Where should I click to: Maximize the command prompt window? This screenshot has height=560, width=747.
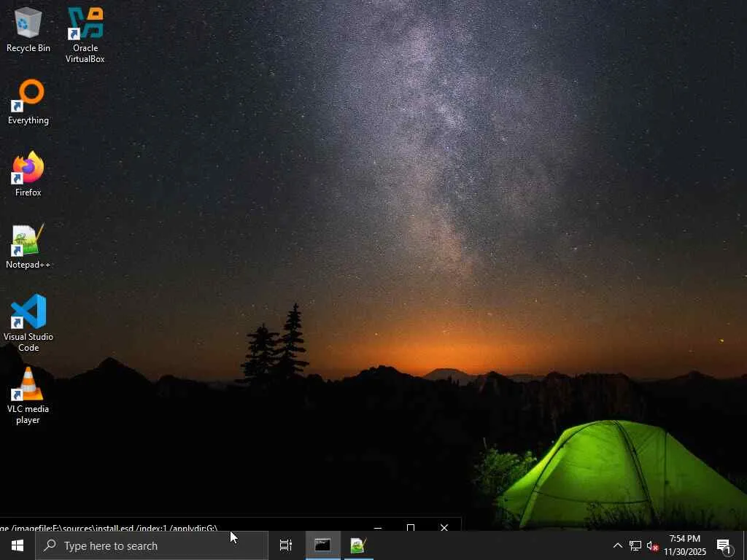[x=411, y=527]
